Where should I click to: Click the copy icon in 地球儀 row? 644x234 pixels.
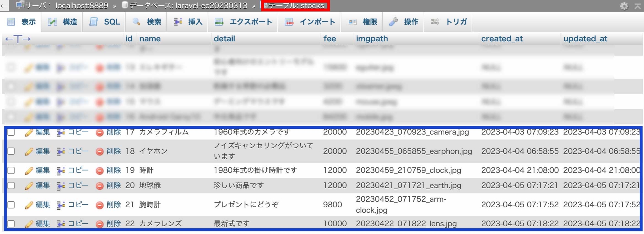61,186
